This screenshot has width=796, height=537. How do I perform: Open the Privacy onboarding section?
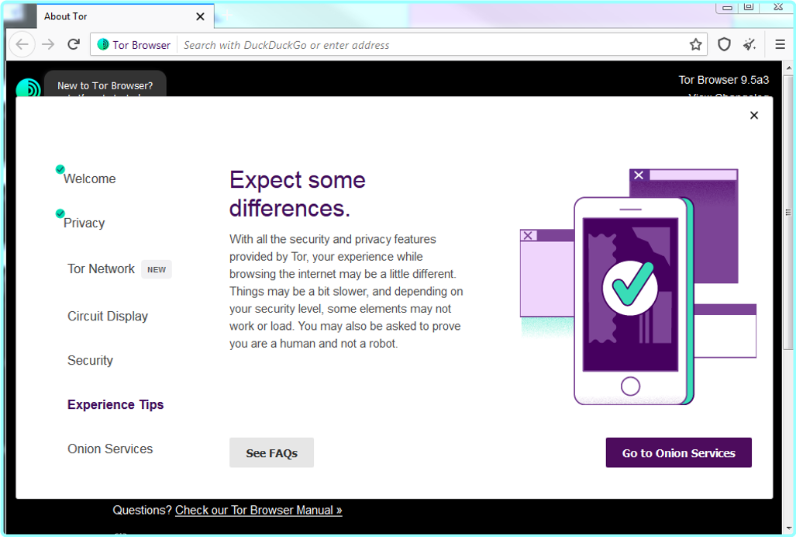click(x=84, y=223)
